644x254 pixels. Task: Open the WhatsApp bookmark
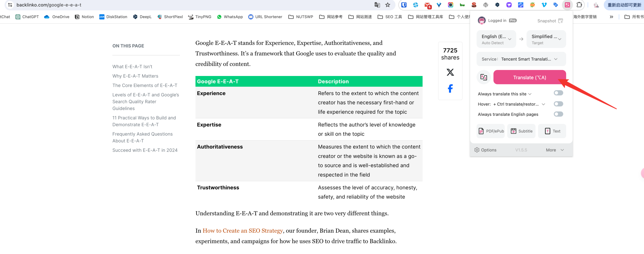(x=230, y=17)
